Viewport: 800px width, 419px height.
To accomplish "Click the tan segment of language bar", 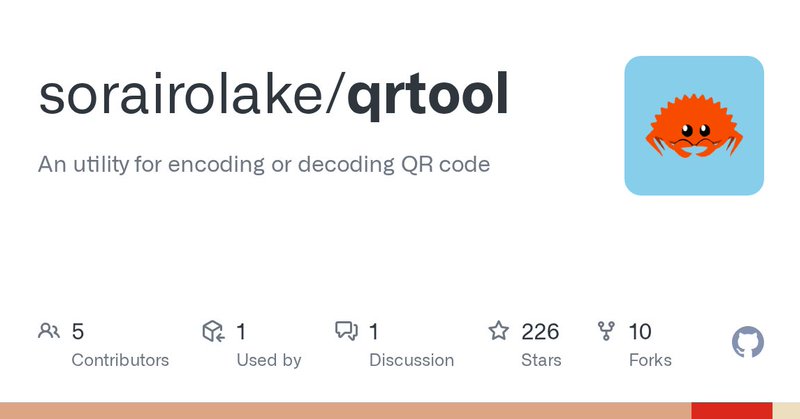I will tap(345, 411).
